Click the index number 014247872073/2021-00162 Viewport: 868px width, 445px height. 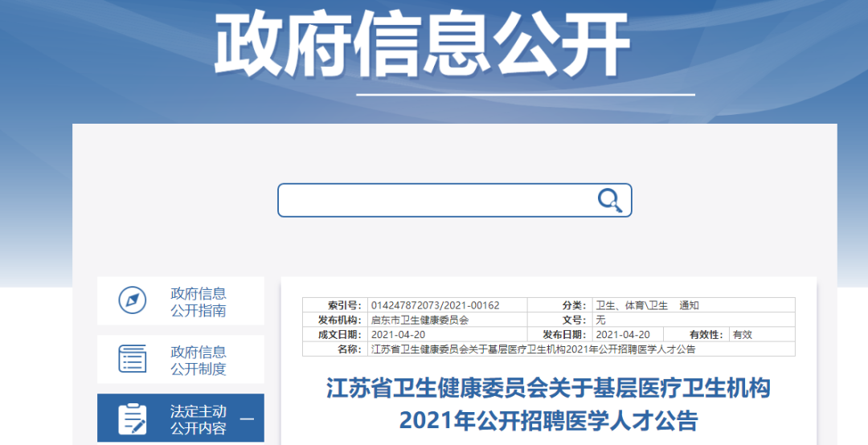[x=435, y=305]
